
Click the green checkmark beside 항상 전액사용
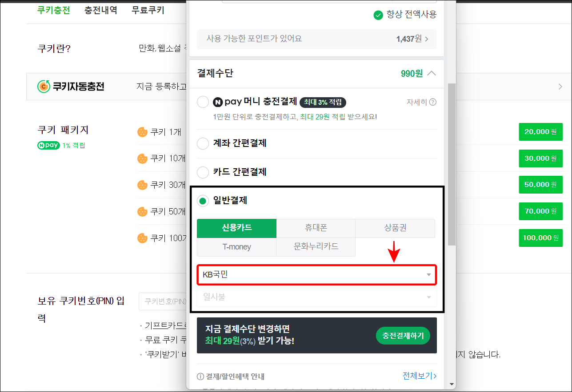pos(378,14)
